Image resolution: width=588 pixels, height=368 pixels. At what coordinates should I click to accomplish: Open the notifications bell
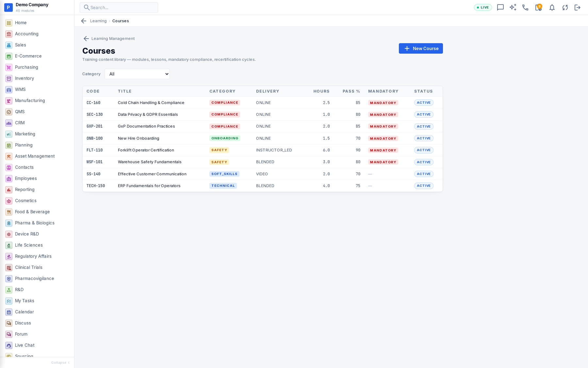[x=552, y=8]
